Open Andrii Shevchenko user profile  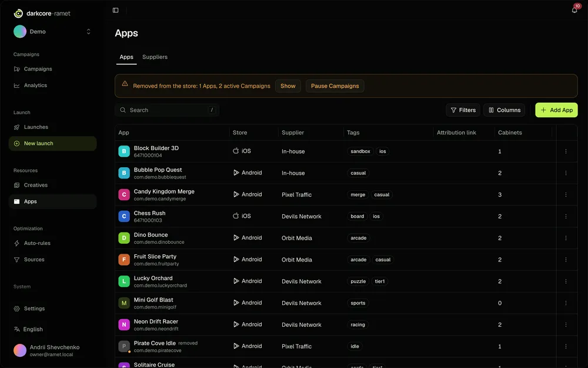[52, 350]
